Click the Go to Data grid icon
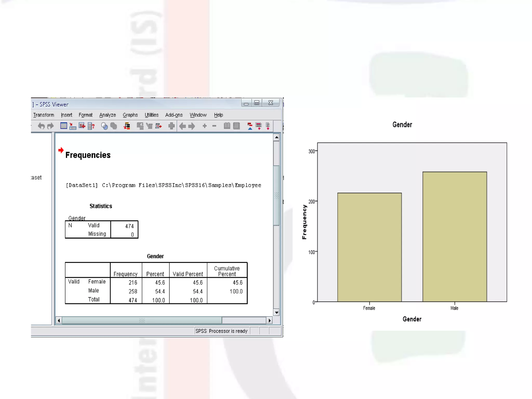The width and height of the screenshot is (532, 399). pos(64,126)
